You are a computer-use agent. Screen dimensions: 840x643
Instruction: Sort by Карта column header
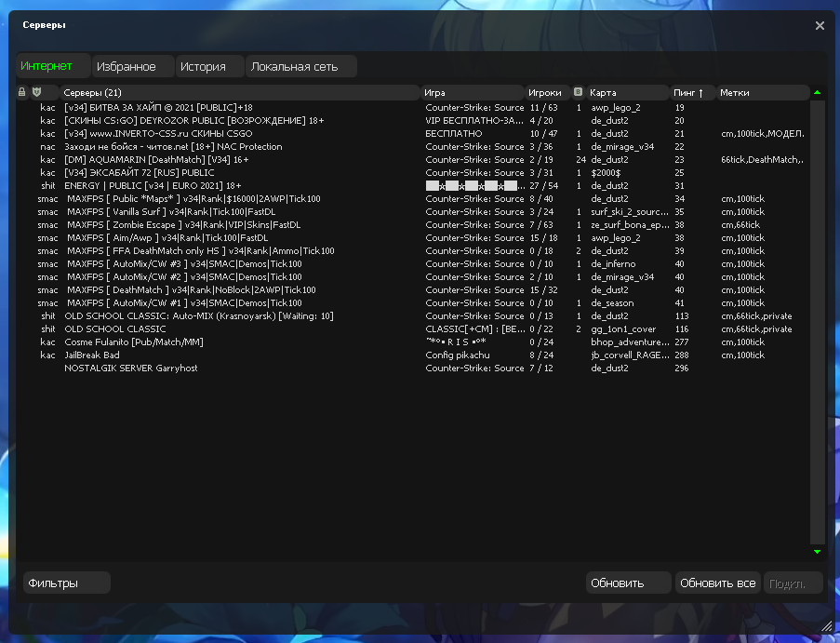click(628, 93)
